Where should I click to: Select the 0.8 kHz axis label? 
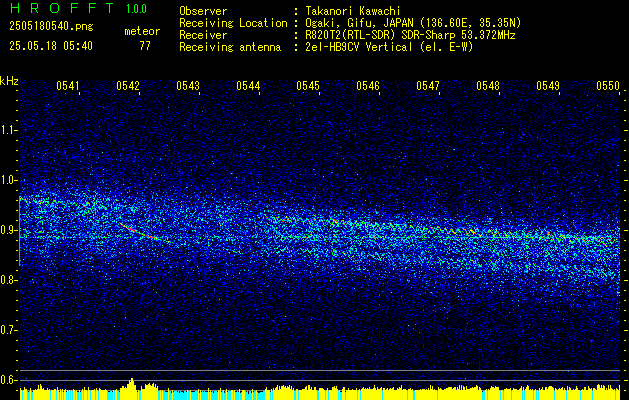9,280
